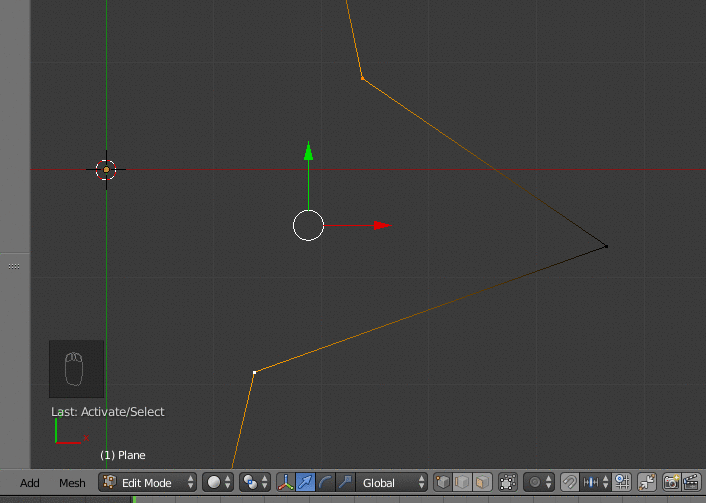Open the Global transform orientation dropdown
The height and width of the screenshot is (503, 706).
point(392,483)
